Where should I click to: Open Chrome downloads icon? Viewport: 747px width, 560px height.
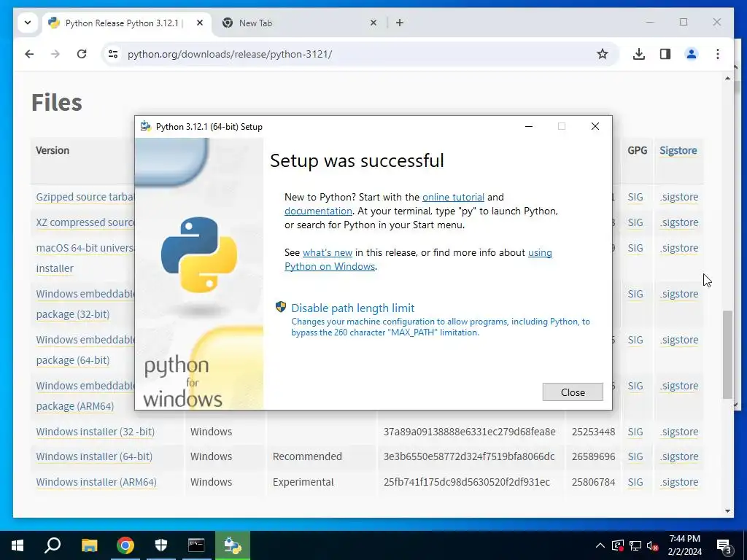[x=639, y=54]
